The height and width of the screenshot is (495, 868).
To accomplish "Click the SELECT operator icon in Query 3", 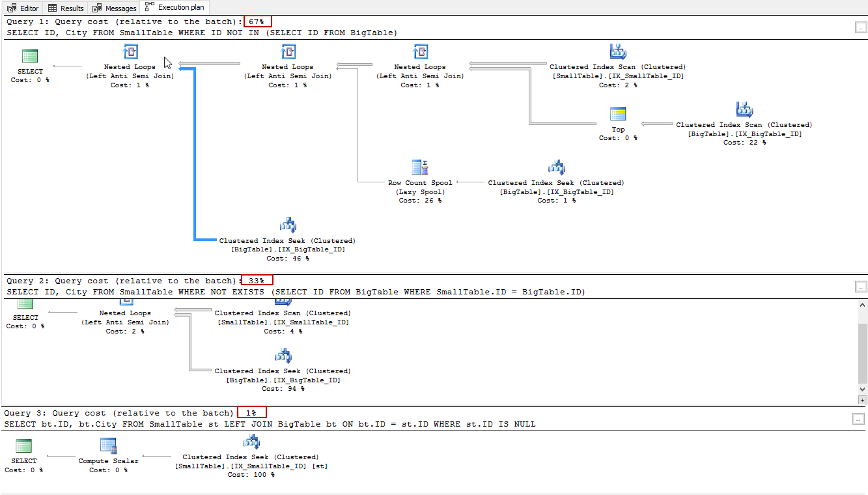I will coord(23,446).
